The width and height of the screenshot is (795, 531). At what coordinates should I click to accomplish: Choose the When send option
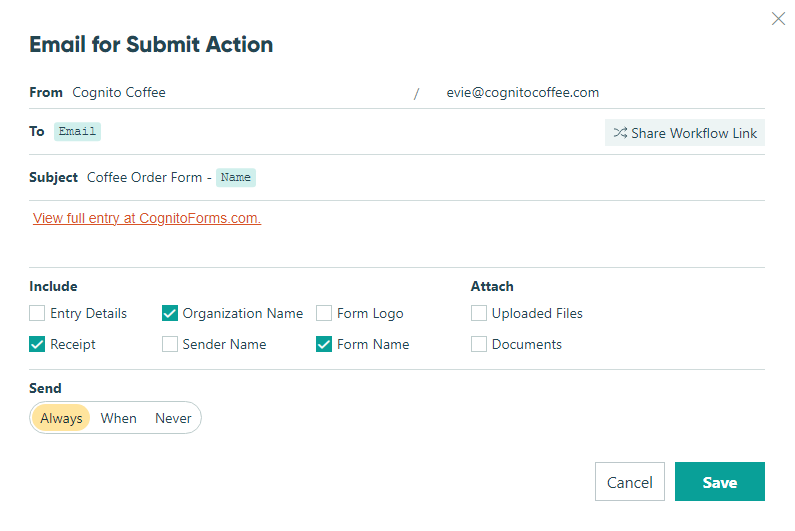119,418
